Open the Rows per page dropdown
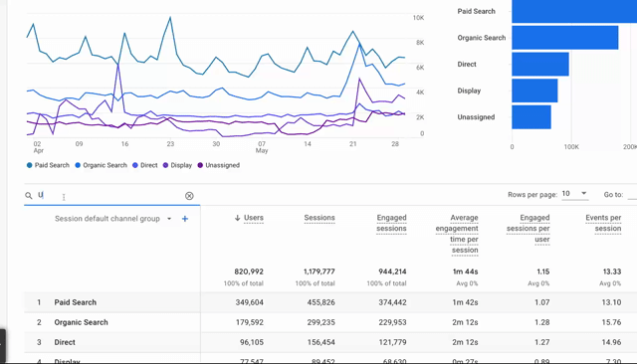The height and width of the screenshot is (364, 637). 574,194
